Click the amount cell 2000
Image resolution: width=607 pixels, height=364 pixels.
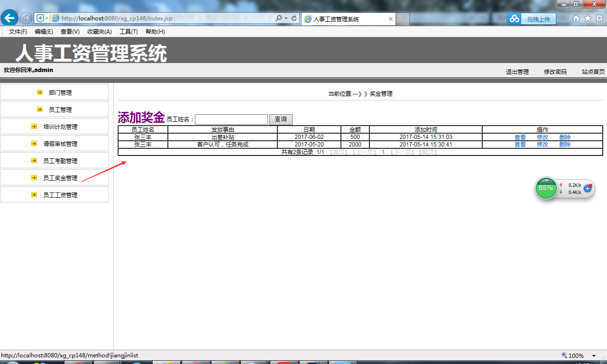[355, 145]
